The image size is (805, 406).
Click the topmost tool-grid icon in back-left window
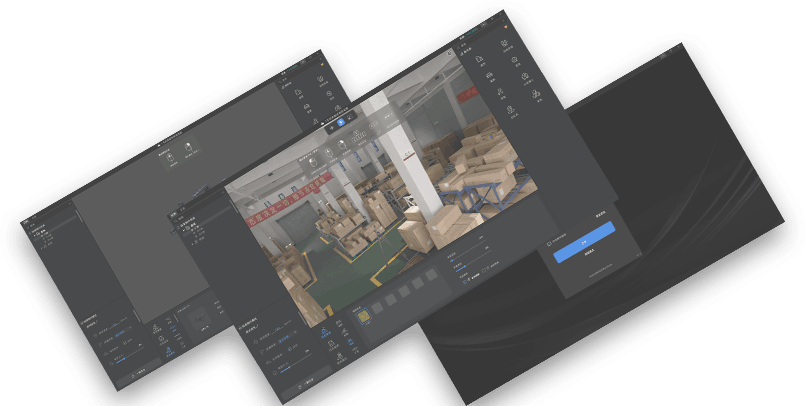click(x=321, y=81)
